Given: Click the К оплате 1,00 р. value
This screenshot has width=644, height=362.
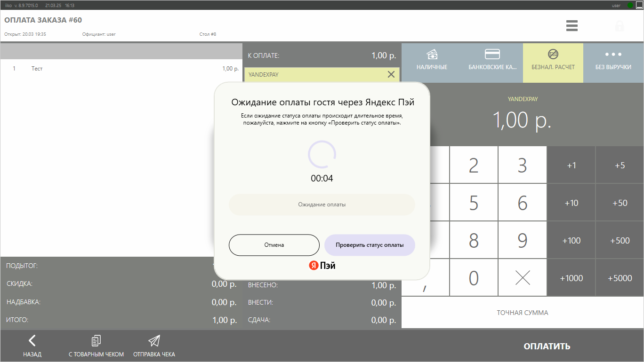Looking at the screenshot, I should [x=384, y=55].
